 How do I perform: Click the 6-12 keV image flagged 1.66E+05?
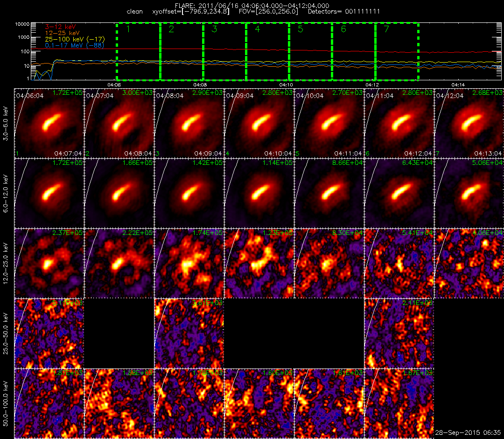coord(119,193)
